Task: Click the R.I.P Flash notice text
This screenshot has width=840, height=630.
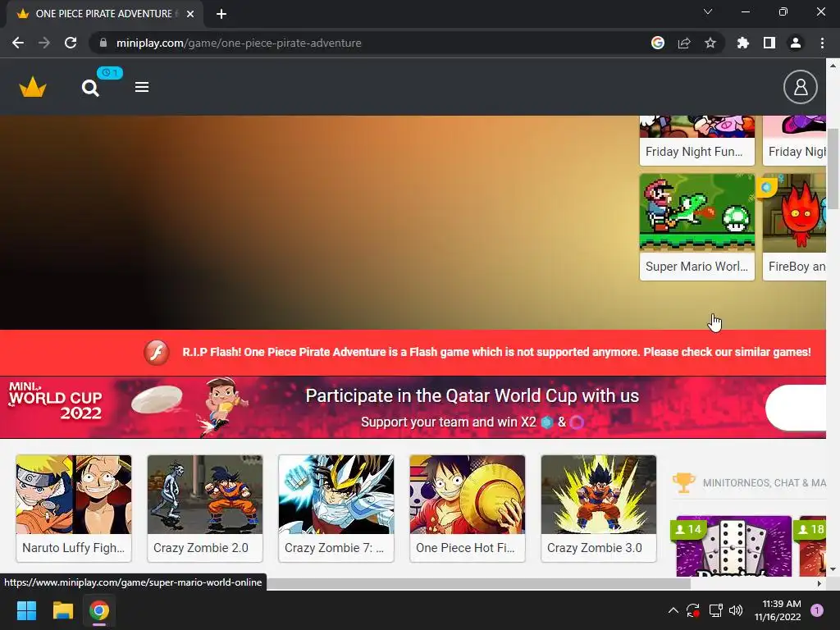Action: (496, 352)
